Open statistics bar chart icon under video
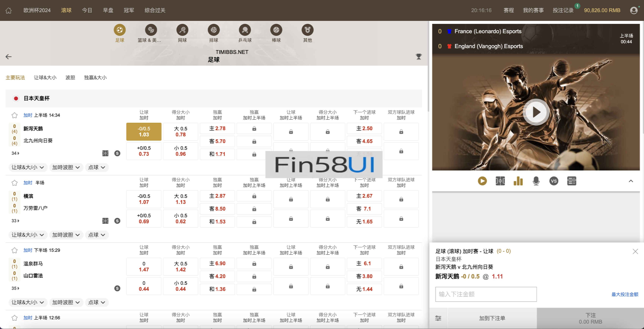This screenshot has height=329, width=644. click(x=518, y=181)
